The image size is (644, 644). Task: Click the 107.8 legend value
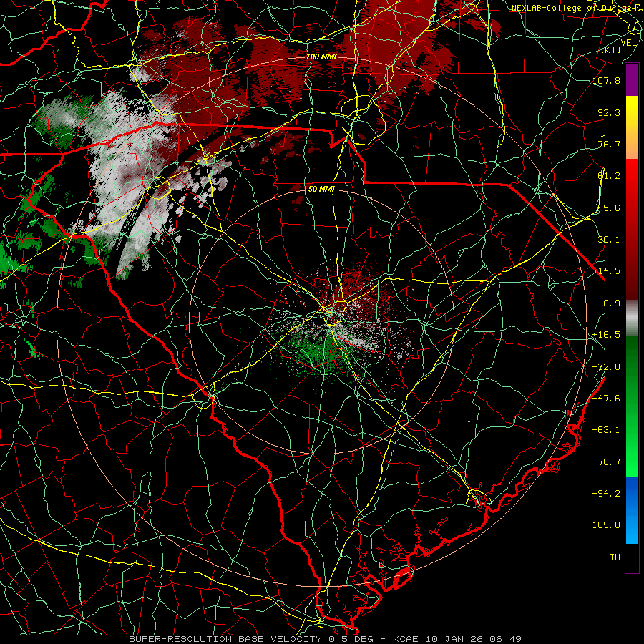(x=606, y=80)
